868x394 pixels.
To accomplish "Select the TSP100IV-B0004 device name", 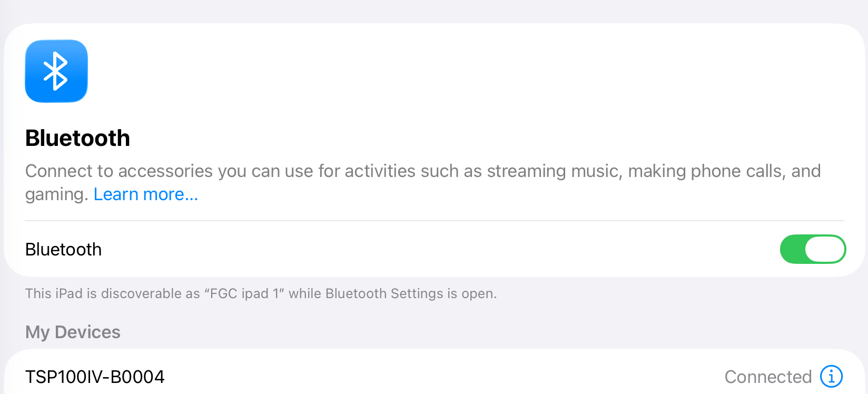I will pos(95,377).
